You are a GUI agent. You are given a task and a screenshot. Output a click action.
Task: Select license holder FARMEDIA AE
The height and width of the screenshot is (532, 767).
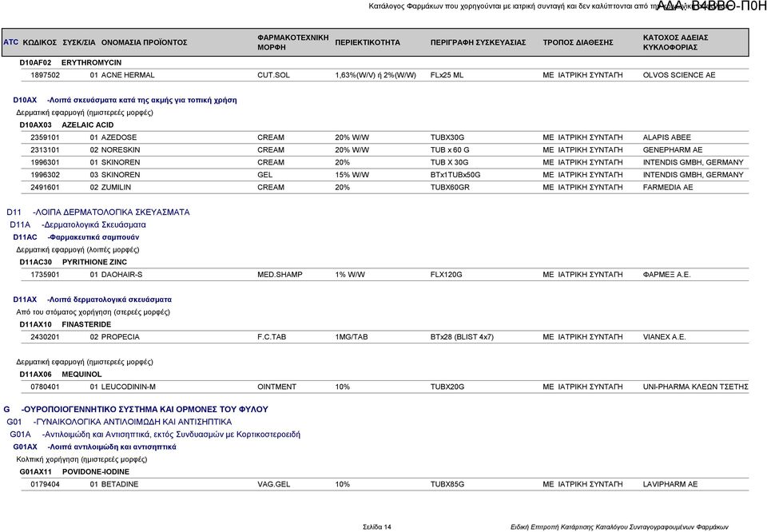pos(668,187)
